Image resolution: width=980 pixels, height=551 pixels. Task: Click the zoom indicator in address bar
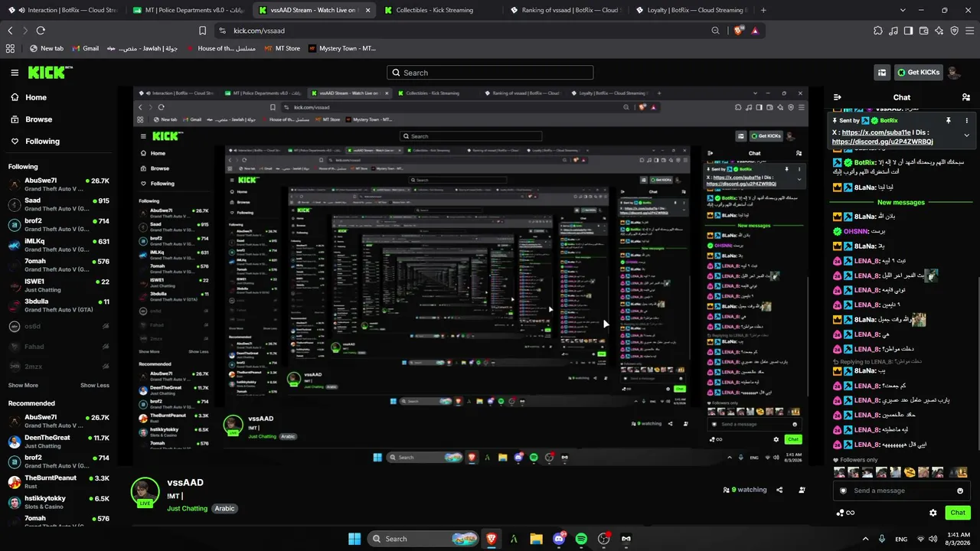point(715,31)
